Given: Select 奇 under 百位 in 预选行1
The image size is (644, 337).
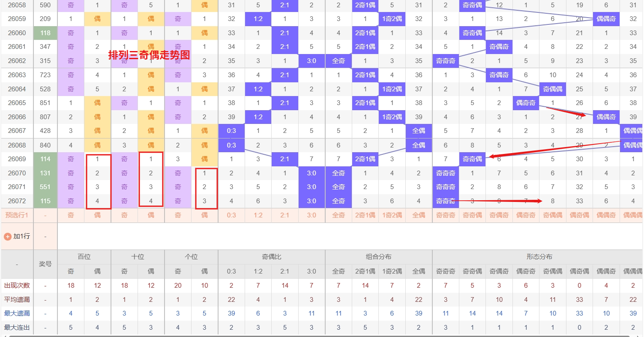Looking at the screenshot, I should pos(71,215).
